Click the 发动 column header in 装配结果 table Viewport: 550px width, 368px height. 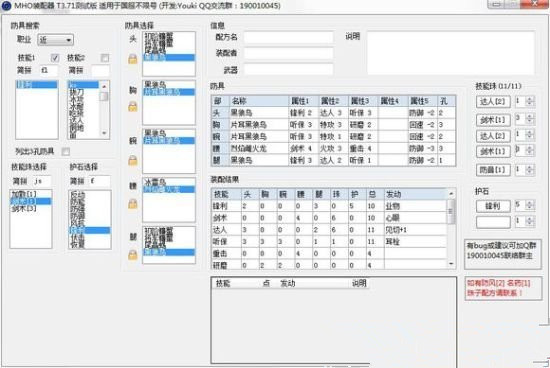click(x=415, y=194)
